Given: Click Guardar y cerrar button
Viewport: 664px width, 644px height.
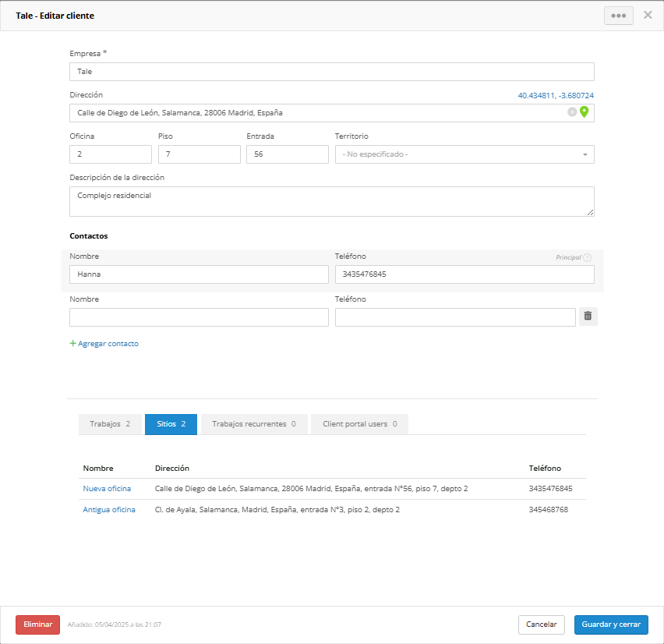Looking at the screenshot, I should [x=611, y=625].
